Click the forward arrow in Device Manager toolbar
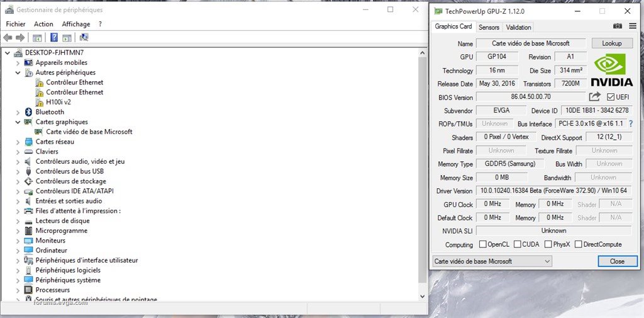 (x=19, y=38)
